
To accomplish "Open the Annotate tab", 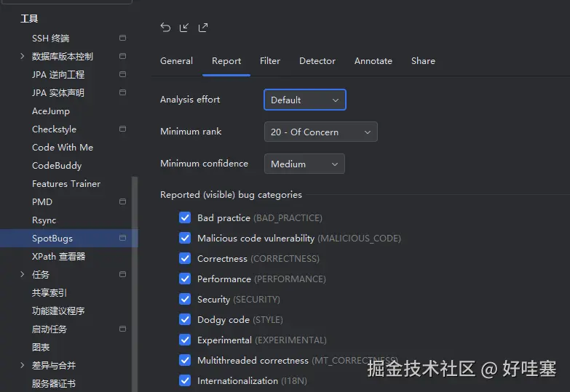I will (x=373, y=60).
